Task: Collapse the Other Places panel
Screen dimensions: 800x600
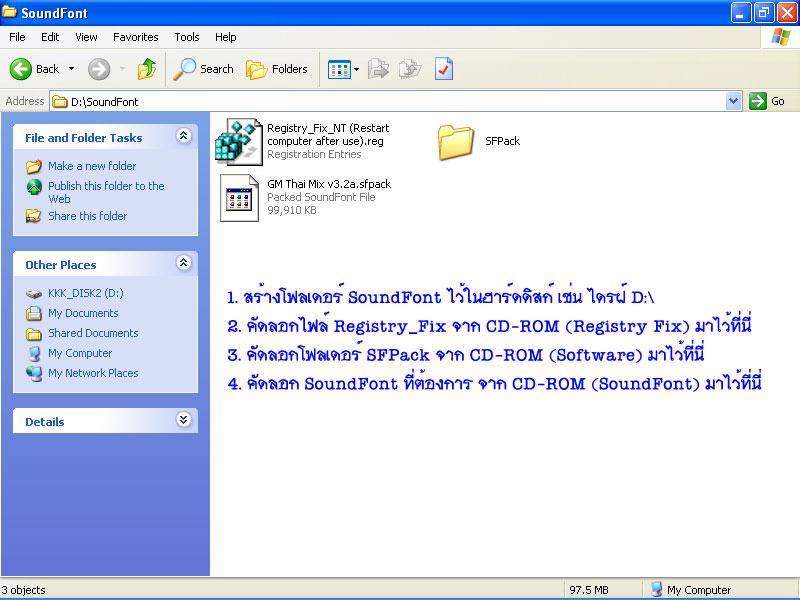Action: (184, 263)
